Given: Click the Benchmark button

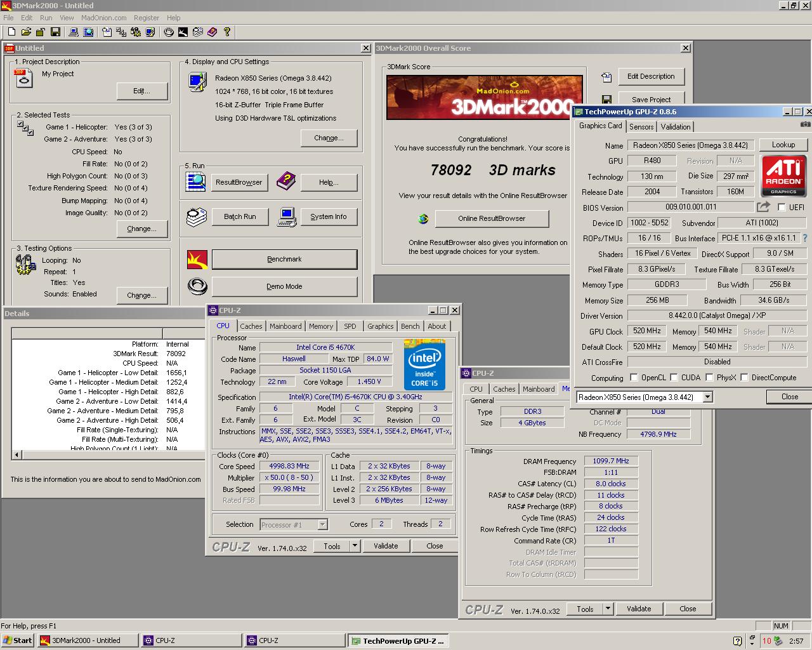Looking at the screenshot, I should (284, 259).
